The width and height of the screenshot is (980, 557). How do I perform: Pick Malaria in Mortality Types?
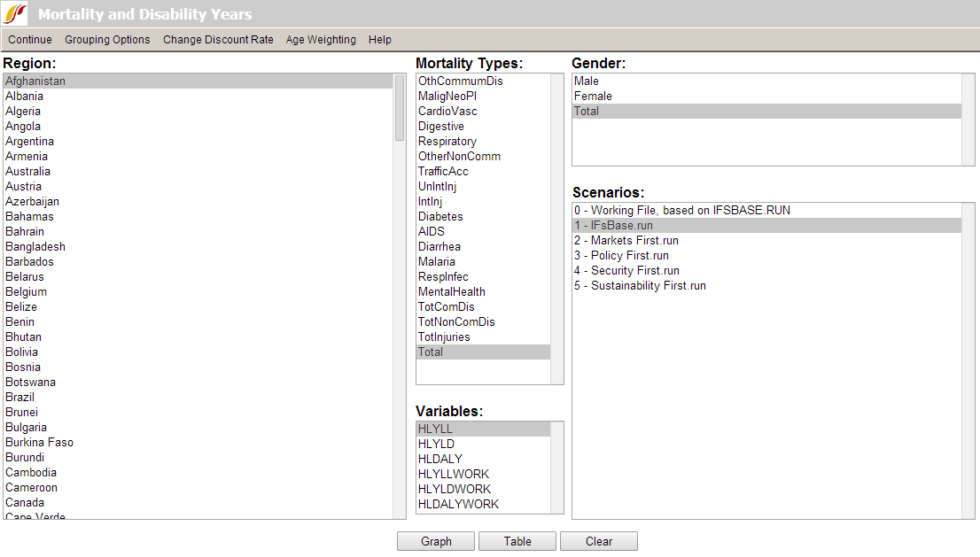[x=437, y=262]
